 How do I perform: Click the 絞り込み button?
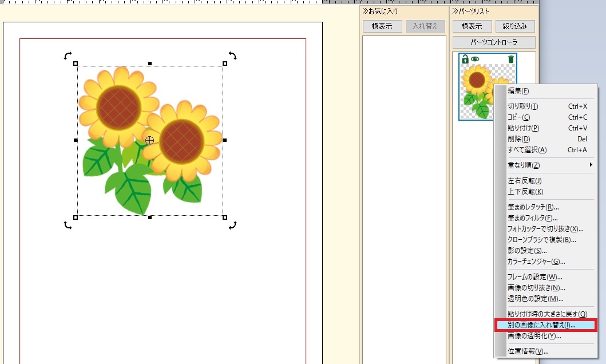click(x=515, y=26)
